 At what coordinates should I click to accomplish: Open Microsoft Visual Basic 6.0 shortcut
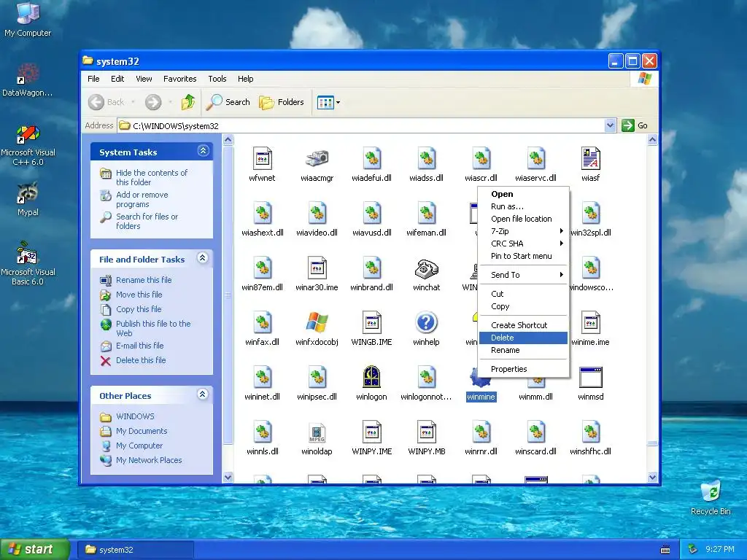[x=28, y=264]
